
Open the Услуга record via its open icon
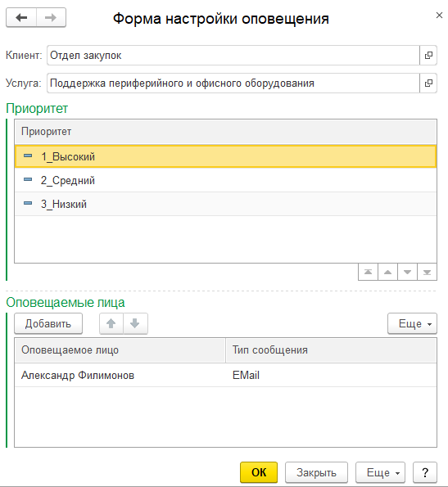pos(428,83)
